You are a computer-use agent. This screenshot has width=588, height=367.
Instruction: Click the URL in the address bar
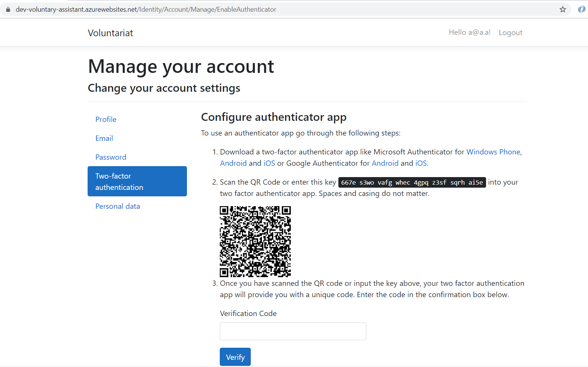point(146,9)
